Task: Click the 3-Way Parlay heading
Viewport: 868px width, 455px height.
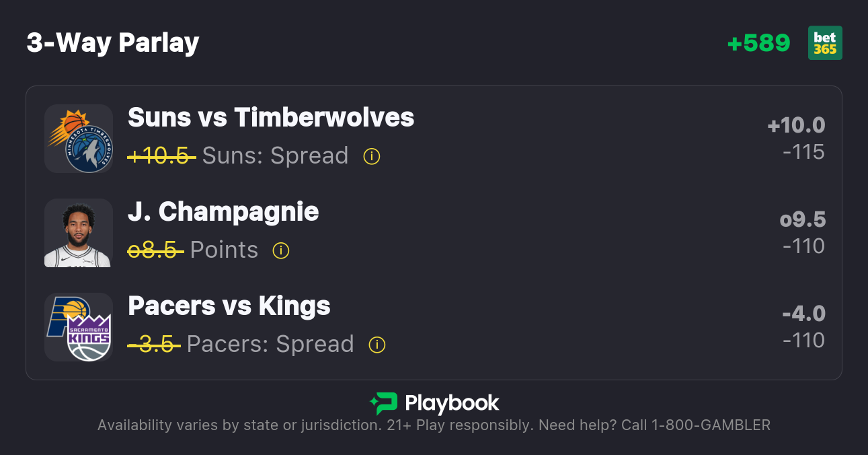Action: coord(113,43)
